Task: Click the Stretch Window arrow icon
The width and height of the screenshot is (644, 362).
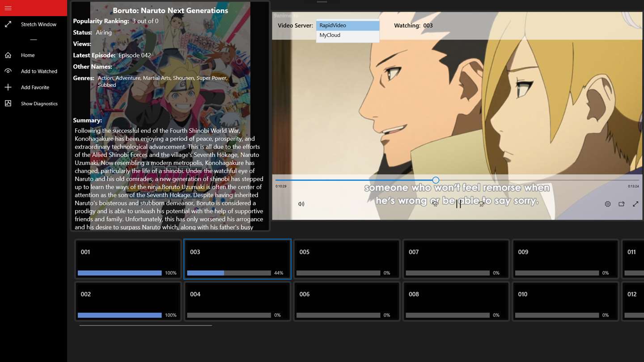Action: coord(8,24)
